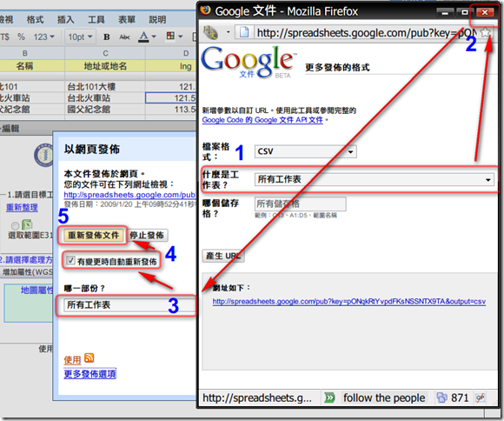504x421 pixels.
Task: Click the 台北101大樓 cell
Action: [x=105, y=87]
